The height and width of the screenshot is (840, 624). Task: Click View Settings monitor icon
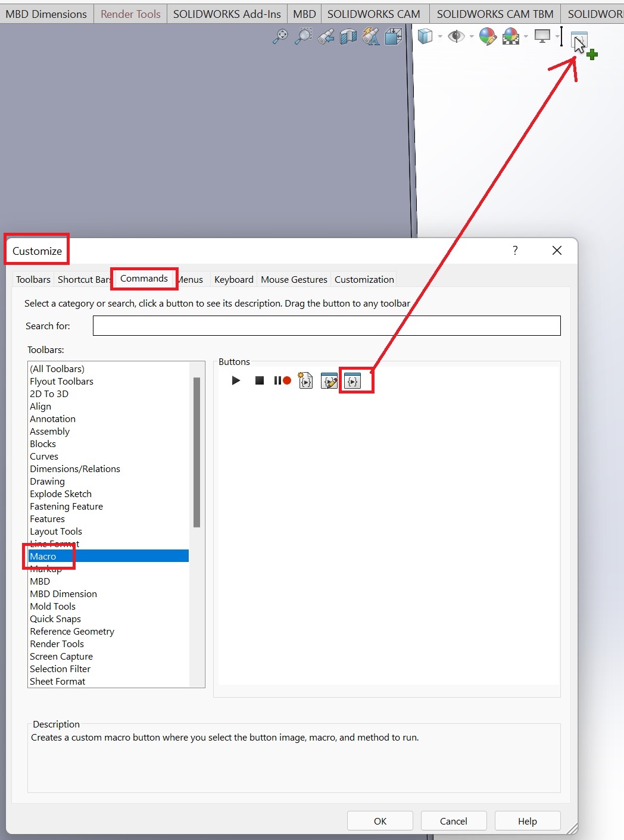[x=542, y=37]
